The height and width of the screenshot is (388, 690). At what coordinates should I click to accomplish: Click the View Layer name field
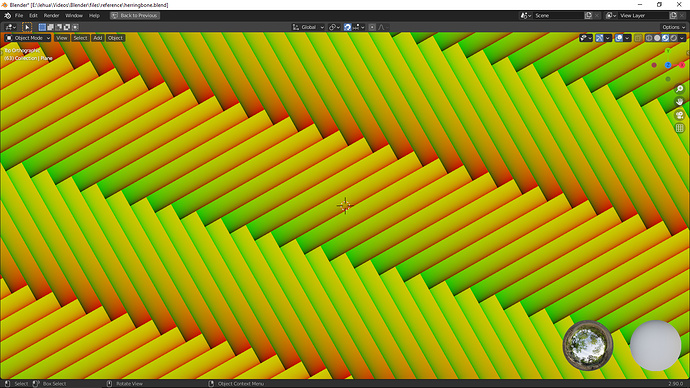(643, 15)
